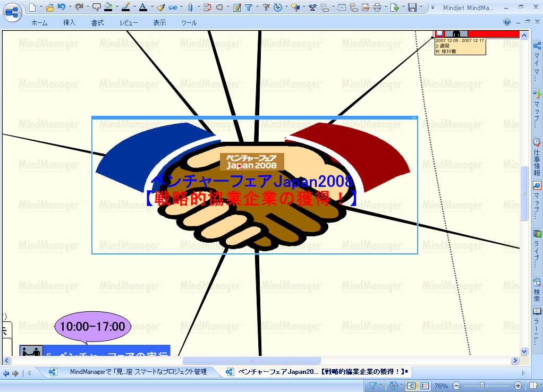Select the format painter brush
The image size is (543, 392).
pos(160,7)
